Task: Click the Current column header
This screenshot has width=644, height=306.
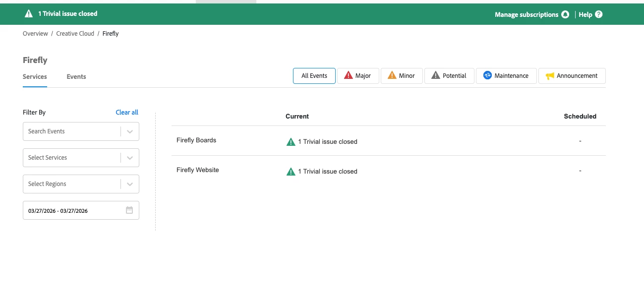Action: [x=297, y=117]
